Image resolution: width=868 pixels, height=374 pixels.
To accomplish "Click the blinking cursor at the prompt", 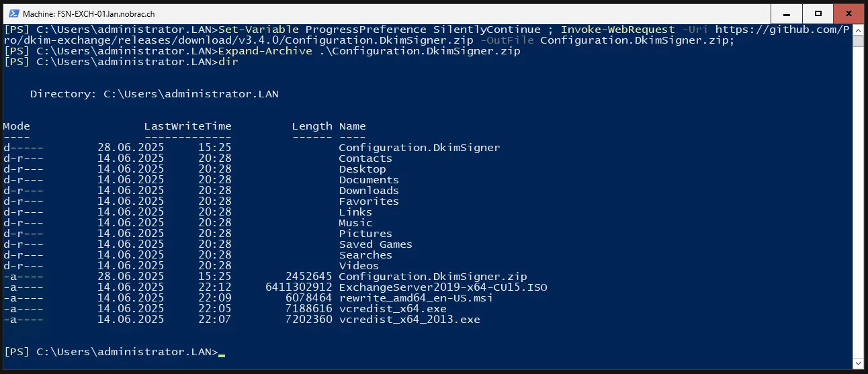I will click(221, 354).
